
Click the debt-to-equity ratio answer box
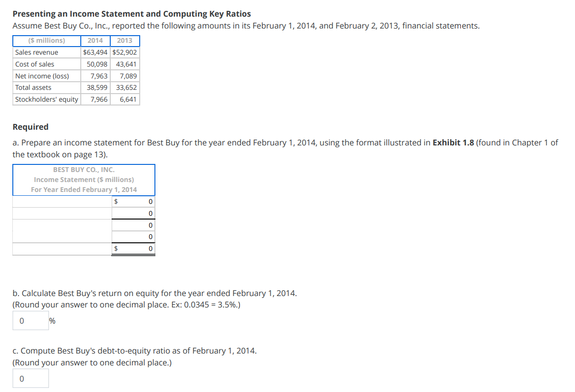point(30,378)
